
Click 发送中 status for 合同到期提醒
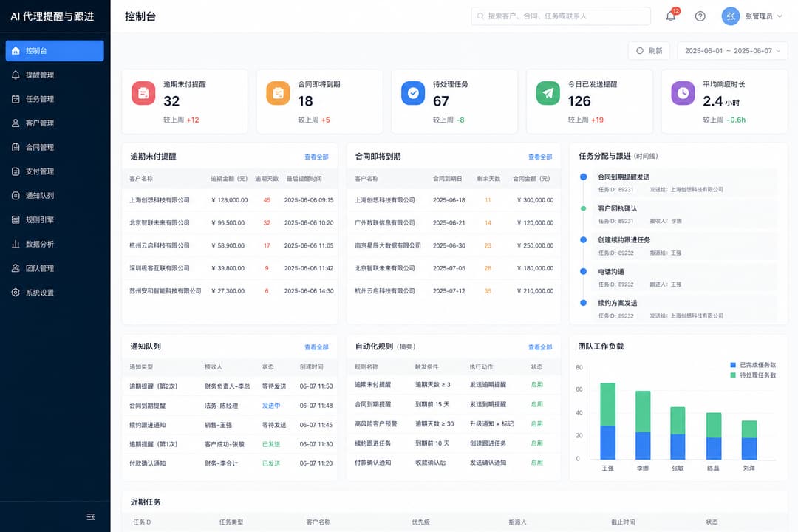271,406
